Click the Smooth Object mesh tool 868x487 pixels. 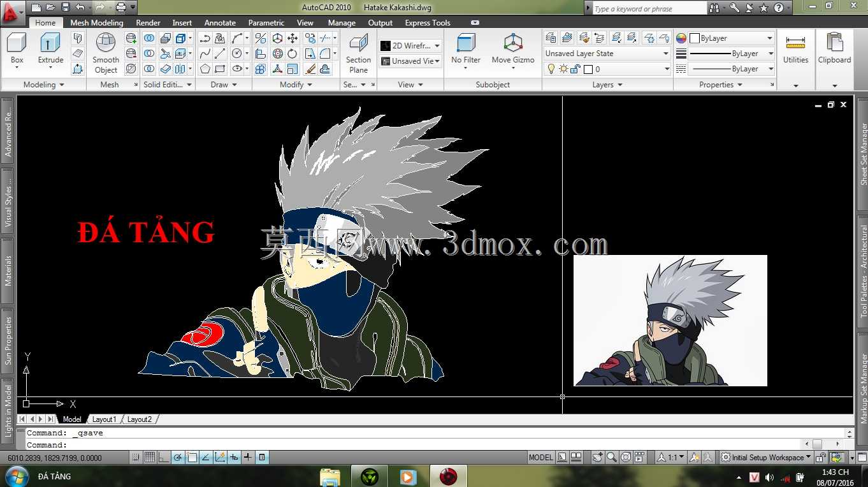[106, 53]
